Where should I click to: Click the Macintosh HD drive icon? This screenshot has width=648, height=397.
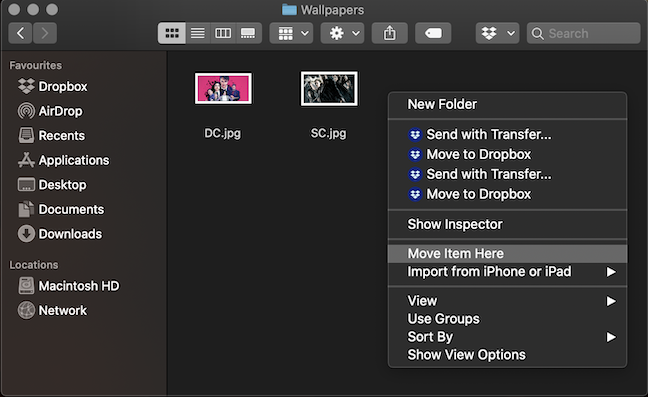[x=26, y=285]
